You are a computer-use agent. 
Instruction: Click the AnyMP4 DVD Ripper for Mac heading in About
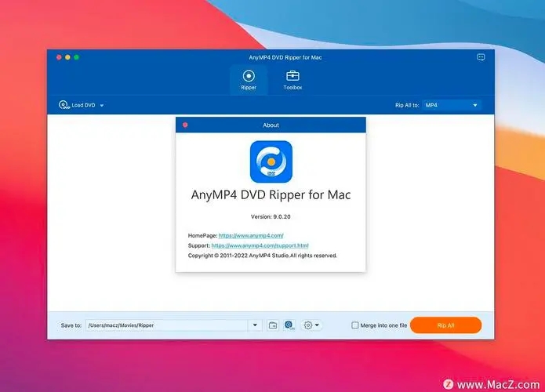click(x=271, y=195)
